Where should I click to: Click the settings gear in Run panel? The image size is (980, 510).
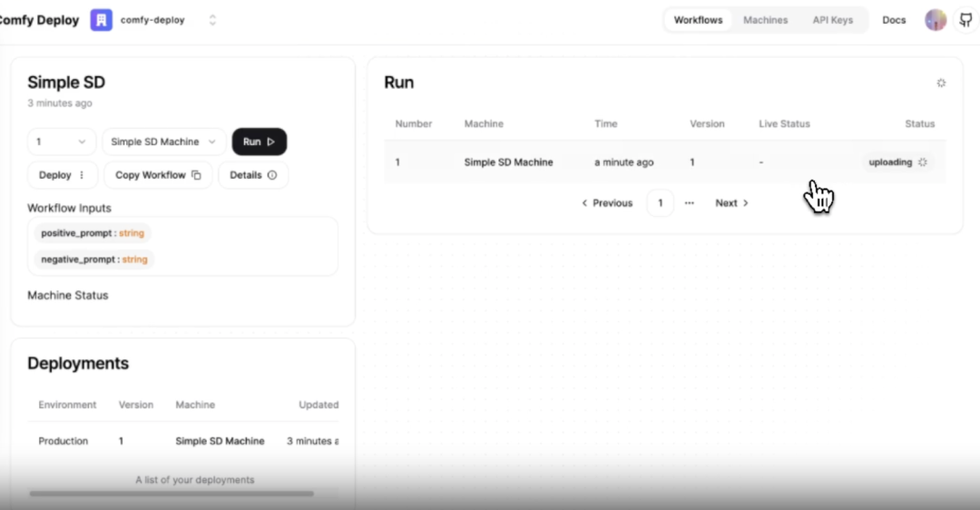pos(941,83)
